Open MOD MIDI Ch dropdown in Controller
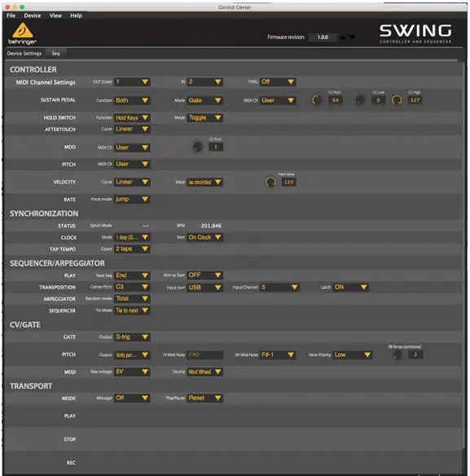The width and height of the screenshot is (470, 476). [x=132, y=148]
